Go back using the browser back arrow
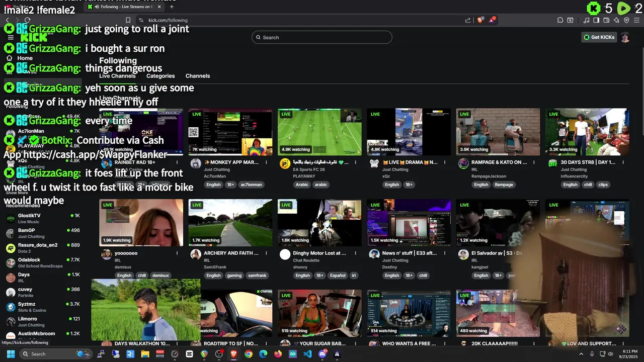 coord(7,20)
